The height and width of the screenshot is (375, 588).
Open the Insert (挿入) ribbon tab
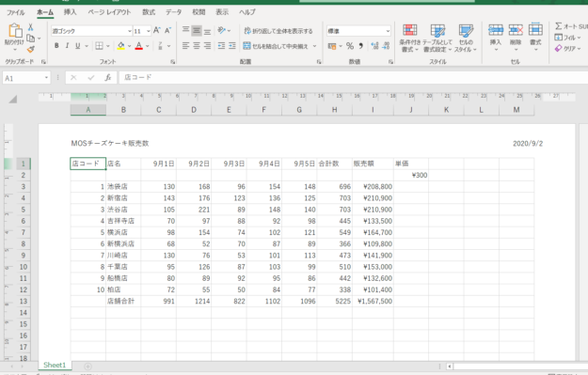[70, 12]
